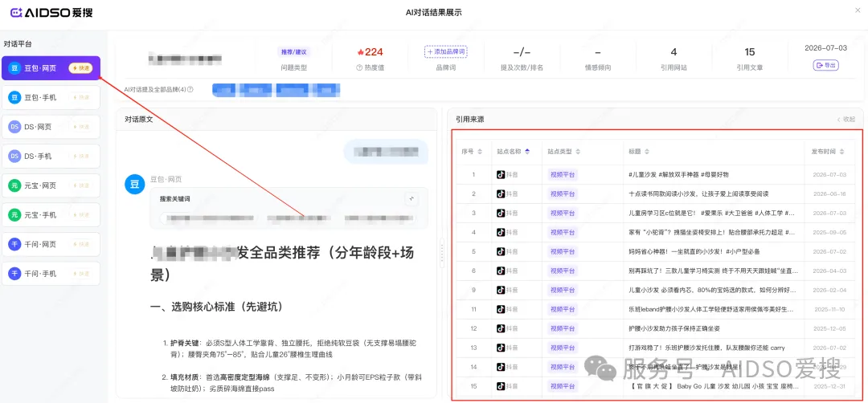Click the date 2026-04-03 in row 6
The height and width of the screenshot is (403, 868).
point(829,271)
